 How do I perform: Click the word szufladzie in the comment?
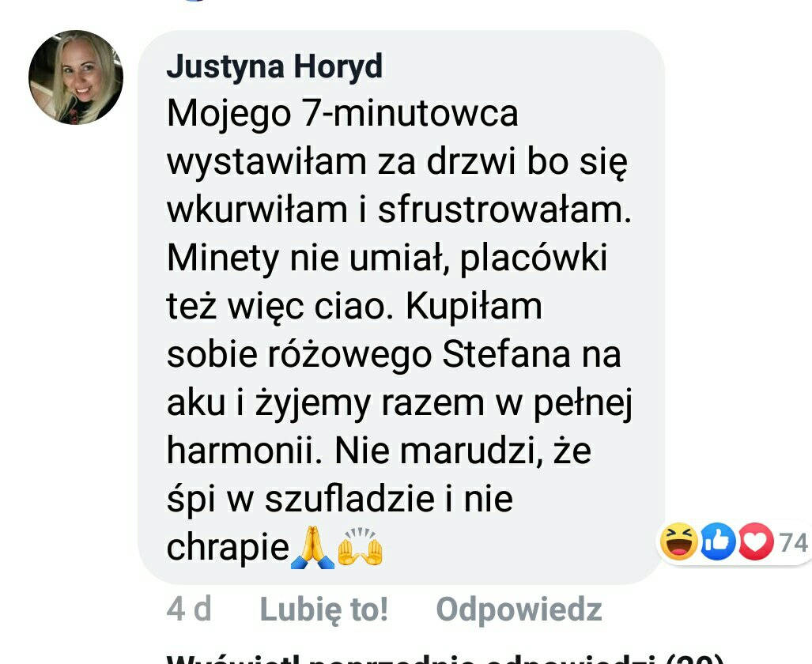(349, 499)
